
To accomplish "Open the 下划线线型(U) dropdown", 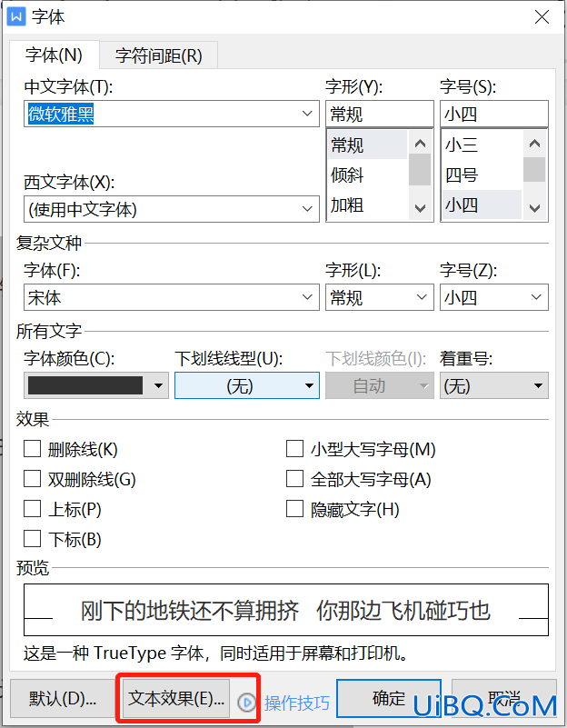I will (247, 385).
